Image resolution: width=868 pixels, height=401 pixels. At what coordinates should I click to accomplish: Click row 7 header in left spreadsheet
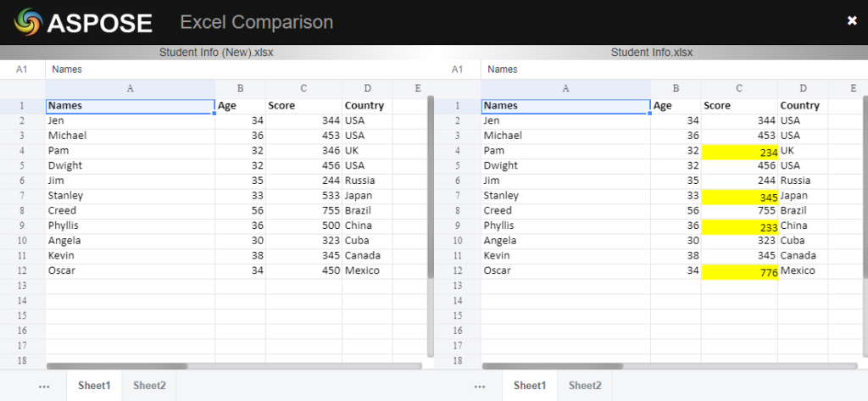(22, 196)
